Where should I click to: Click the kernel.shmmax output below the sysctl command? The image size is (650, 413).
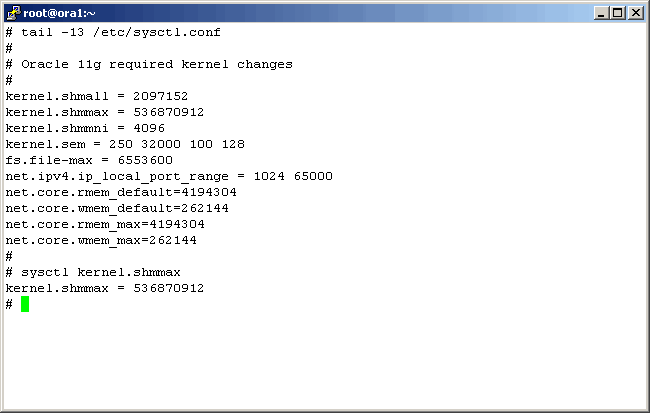[x=105, y=288]
